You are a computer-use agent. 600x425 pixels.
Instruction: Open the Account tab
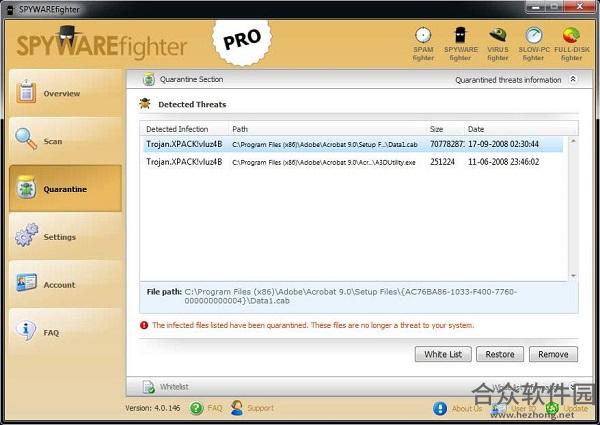(x=65, y=284)
